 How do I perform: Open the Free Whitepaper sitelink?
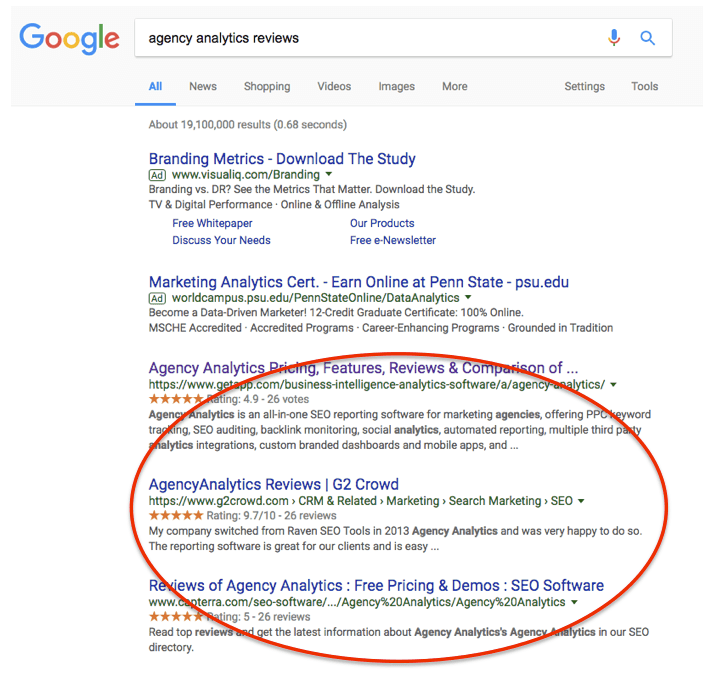coord(212,223)
